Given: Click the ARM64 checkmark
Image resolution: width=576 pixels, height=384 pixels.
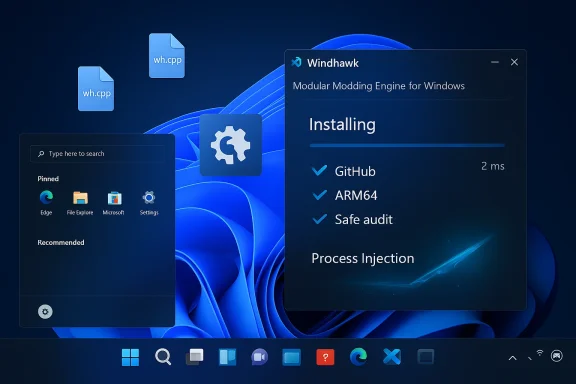Looking at the screenshot, I should coord(320,195).
